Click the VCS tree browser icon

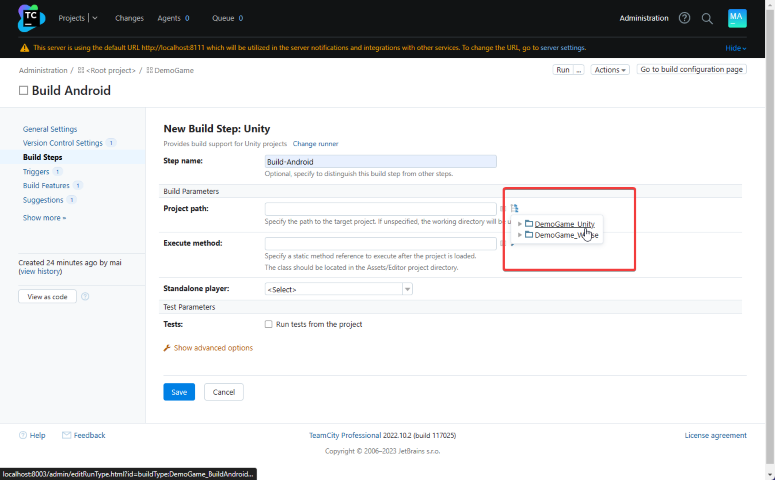coord(515,208)
